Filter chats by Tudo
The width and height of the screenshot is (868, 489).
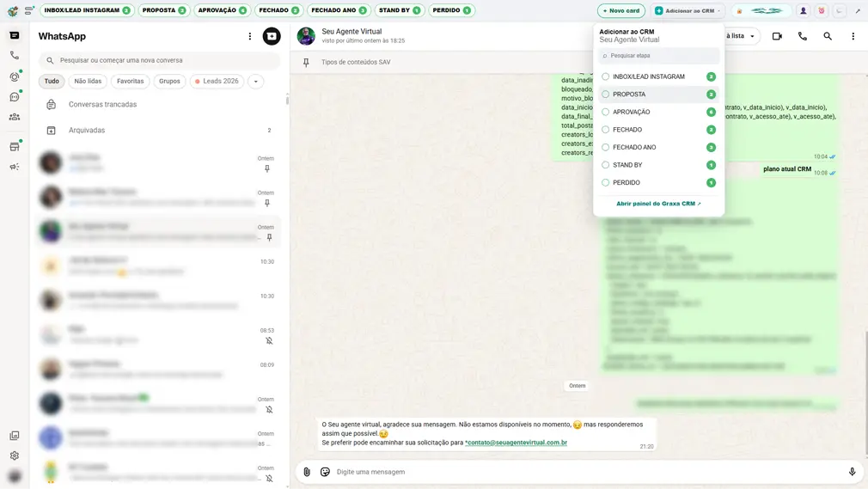pyautogui.click(x=52, y=82)
